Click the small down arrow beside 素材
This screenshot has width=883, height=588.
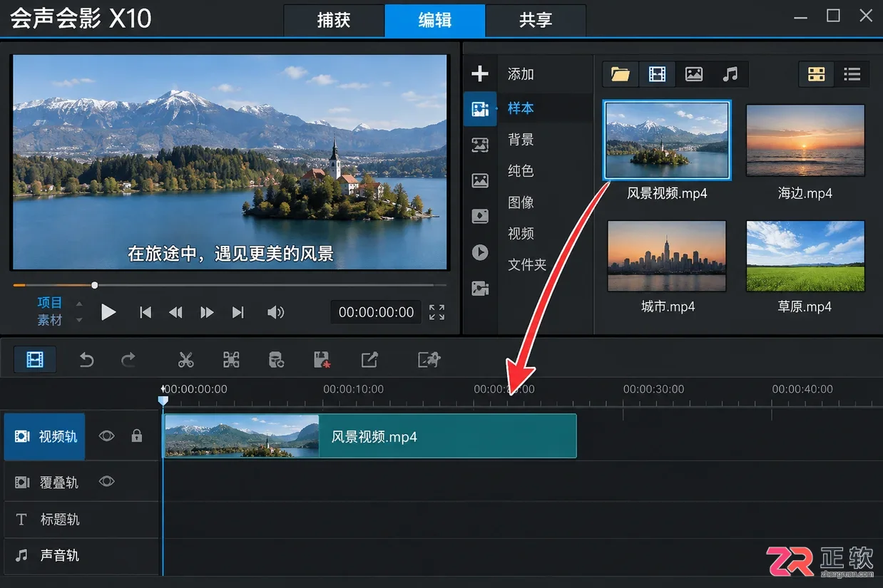79,320
